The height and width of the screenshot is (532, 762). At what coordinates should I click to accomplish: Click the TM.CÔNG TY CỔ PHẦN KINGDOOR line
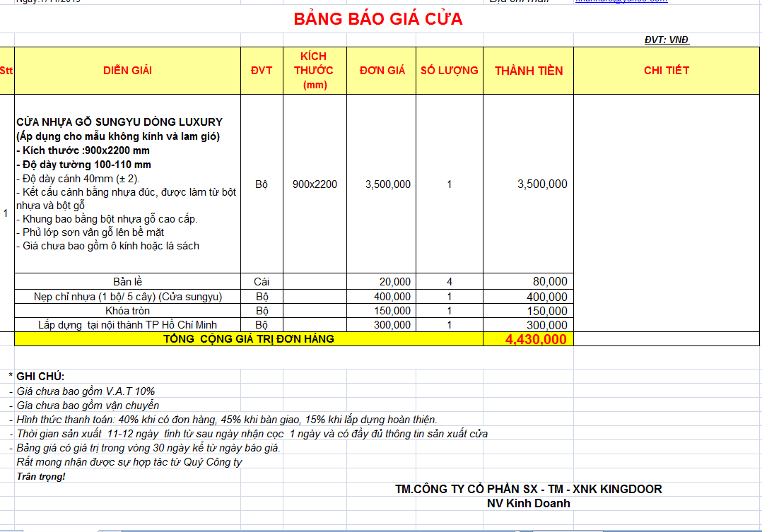click(x=529, y=489)
